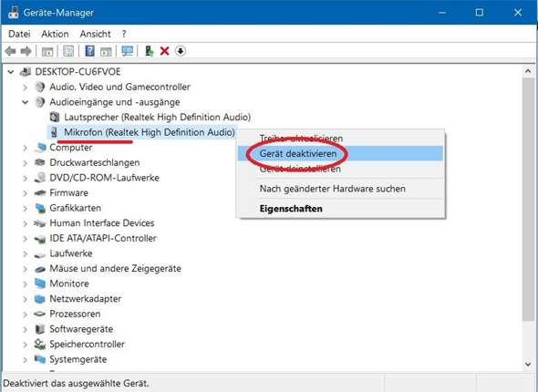Screen dimensions: 538x392
Task: Expand the Monitore category chevron
Action: (x=25, y=284)
